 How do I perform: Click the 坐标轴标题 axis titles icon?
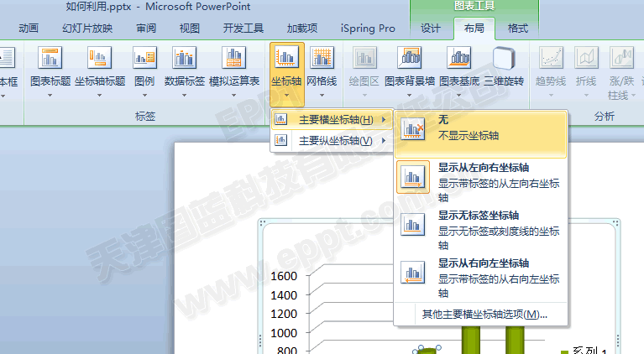coord(99,57)
